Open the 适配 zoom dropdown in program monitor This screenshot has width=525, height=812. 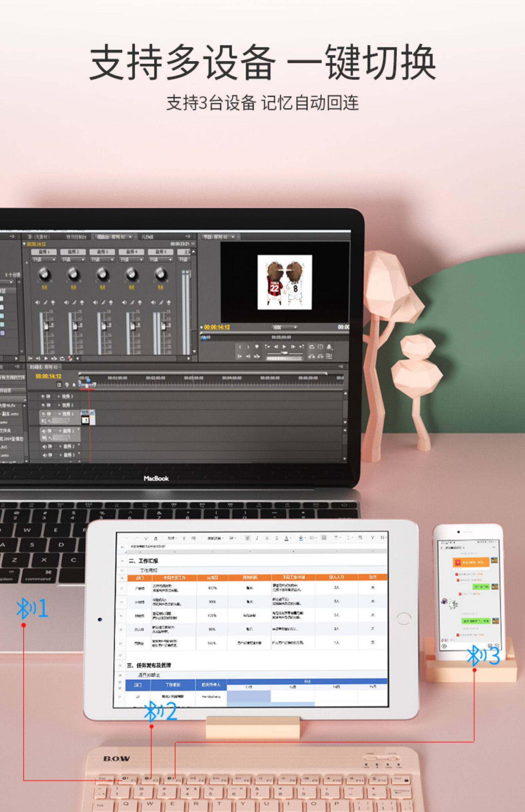click(x=284, y=327)
